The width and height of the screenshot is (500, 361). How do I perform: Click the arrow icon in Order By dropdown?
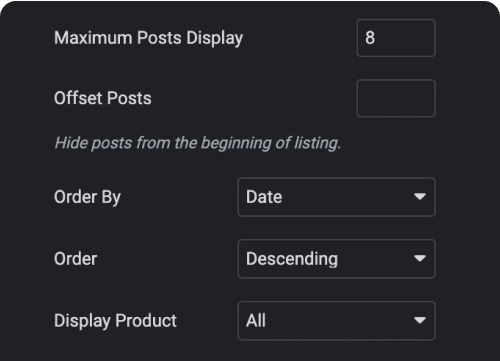point(420,197)
